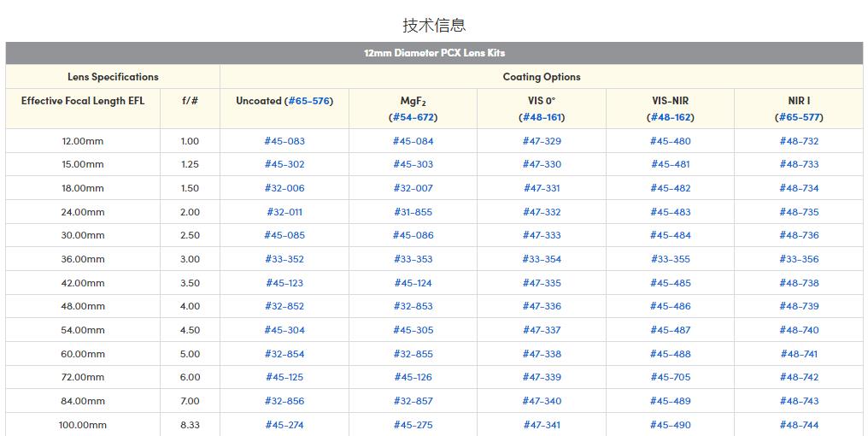This screenshot has width=868, height=436.
Task: Open NIR I lens #48-733
Action: point(799,164)
